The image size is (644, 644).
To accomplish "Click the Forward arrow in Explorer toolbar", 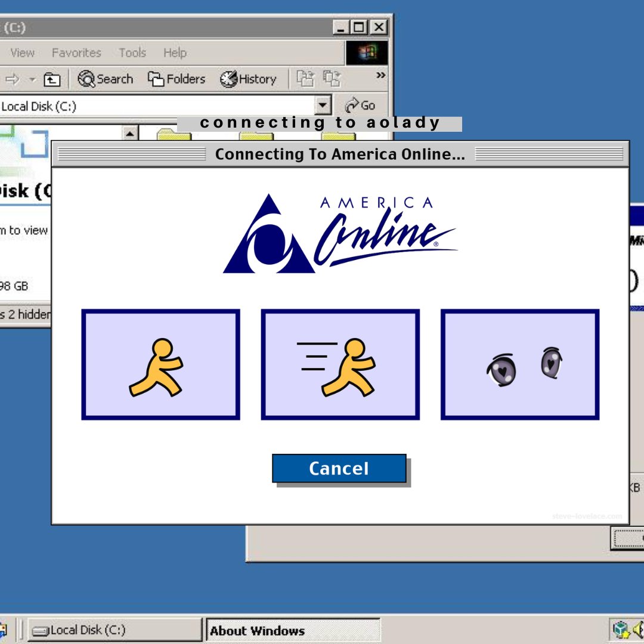I will [13, 79].
